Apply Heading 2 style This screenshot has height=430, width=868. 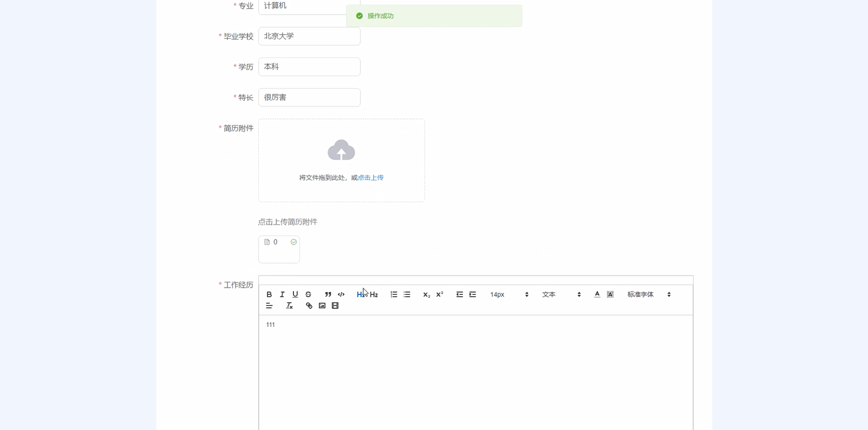(x=374, y=294)
